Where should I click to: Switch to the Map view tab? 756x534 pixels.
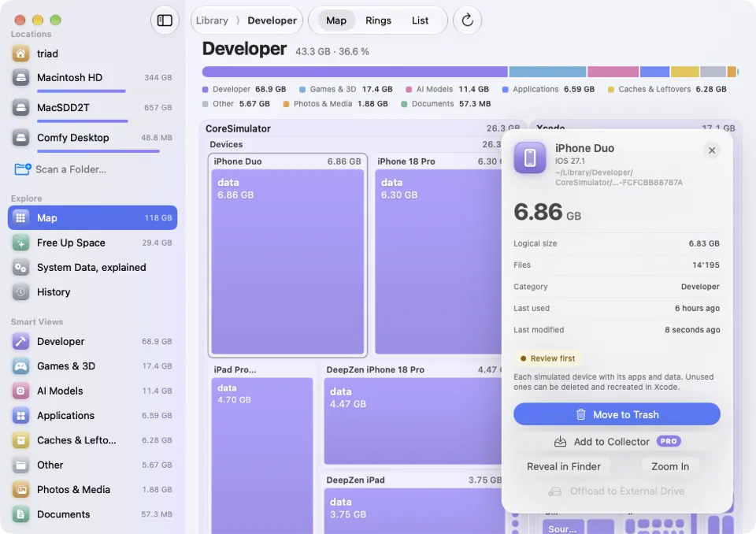(x=336, y=20)
